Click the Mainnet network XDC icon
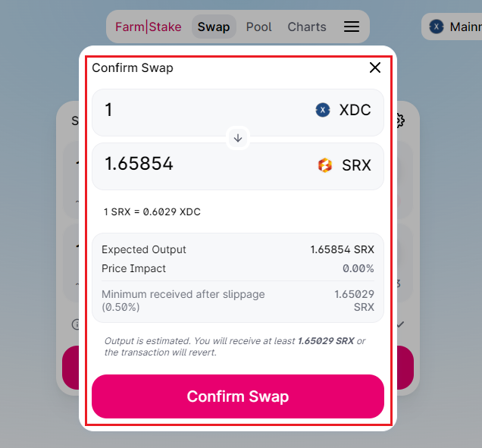This screenshot has width=482, height=448. coord(437,27)
